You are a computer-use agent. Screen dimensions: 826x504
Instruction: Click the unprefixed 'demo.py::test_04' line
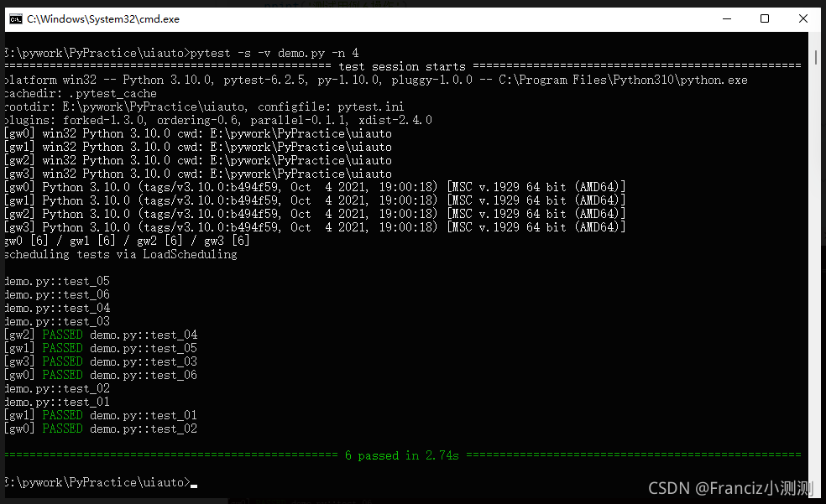click(57, 309)
